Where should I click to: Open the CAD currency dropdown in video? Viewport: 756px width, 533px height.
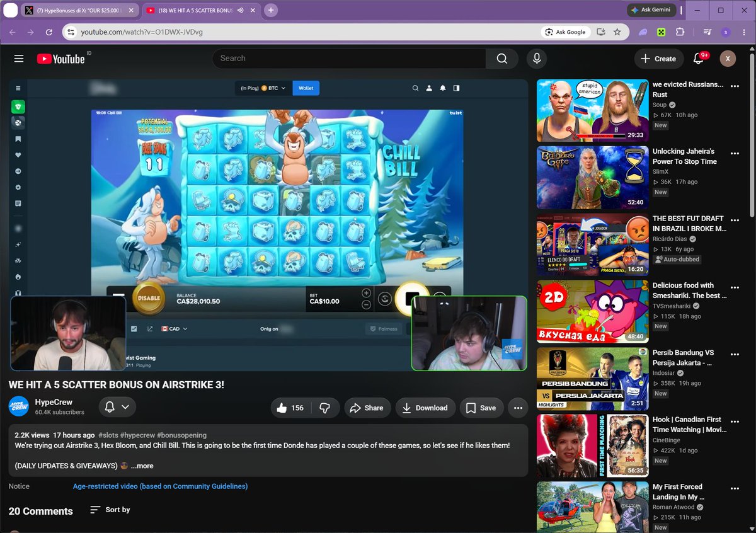point(175,329)
